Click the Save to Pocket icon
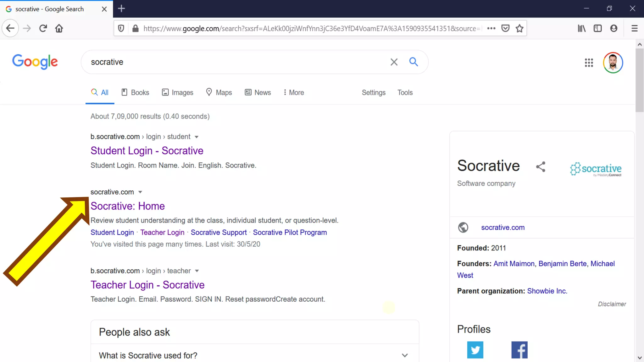Viewport: 644px width, 362px height. click(505, 29)
